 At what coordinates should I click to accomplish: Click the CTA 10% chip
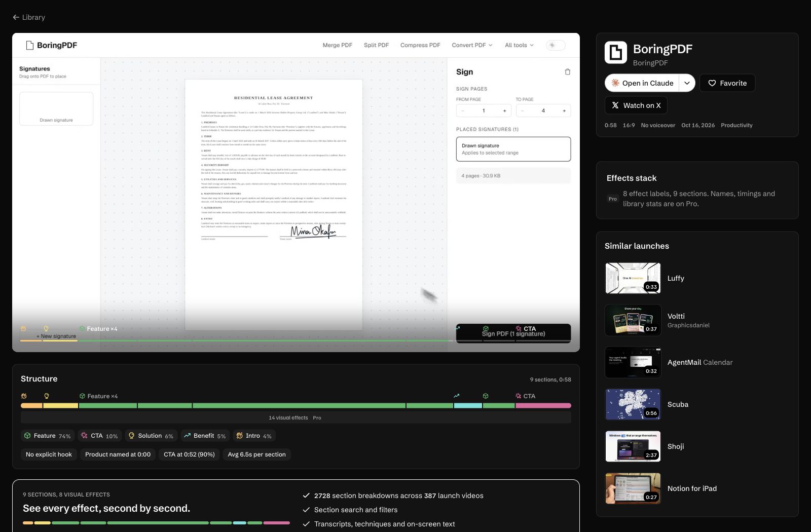click(x=100, y=436)
